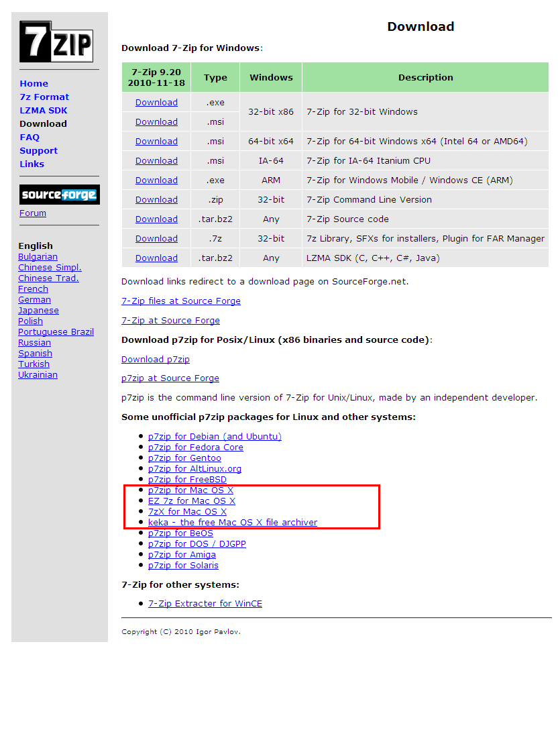Open 7zX for Mac OS X

pos(187,512)
